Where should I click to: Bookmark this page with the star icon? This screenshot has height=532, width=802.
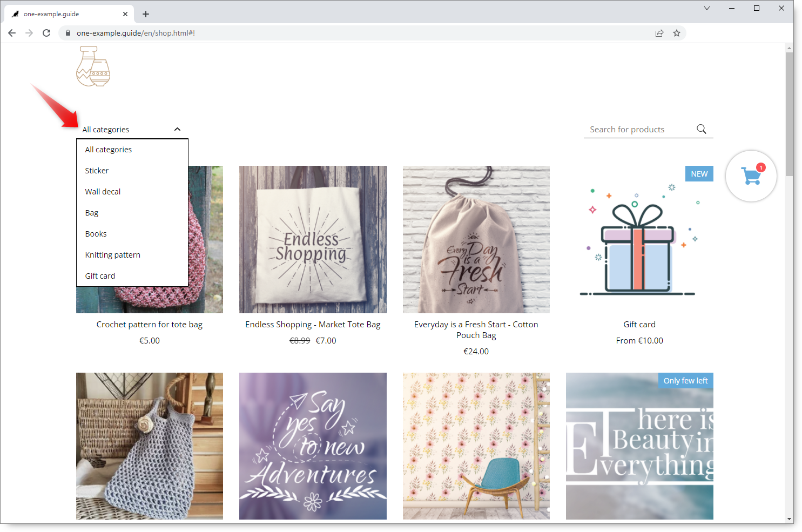pyautogui.click(x=676, y=33)
